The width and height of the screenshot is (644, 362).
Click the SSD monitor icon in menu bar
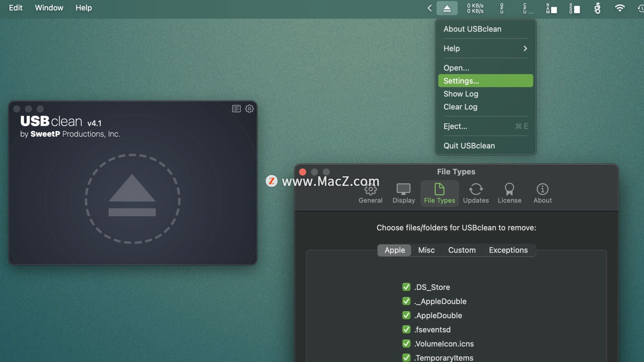coord(575,8)
